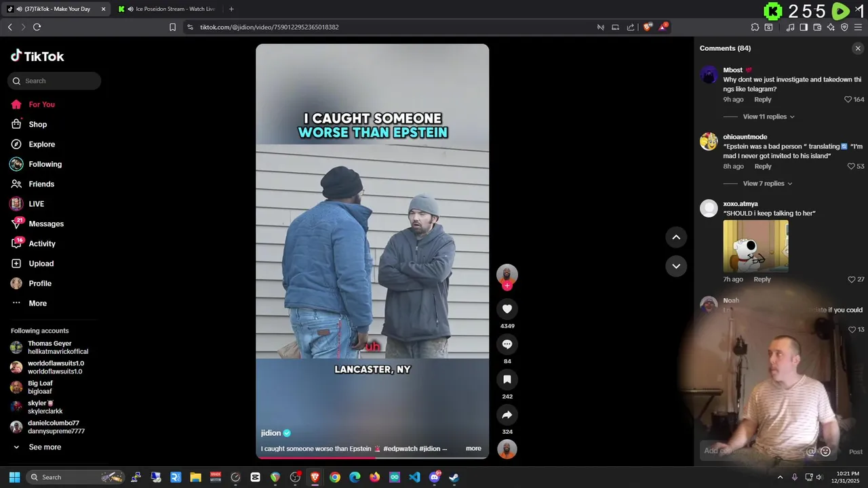Click the page share icon in the address bar
The image size is (868, 488).
pyautogui.click(x=631, y=27)
